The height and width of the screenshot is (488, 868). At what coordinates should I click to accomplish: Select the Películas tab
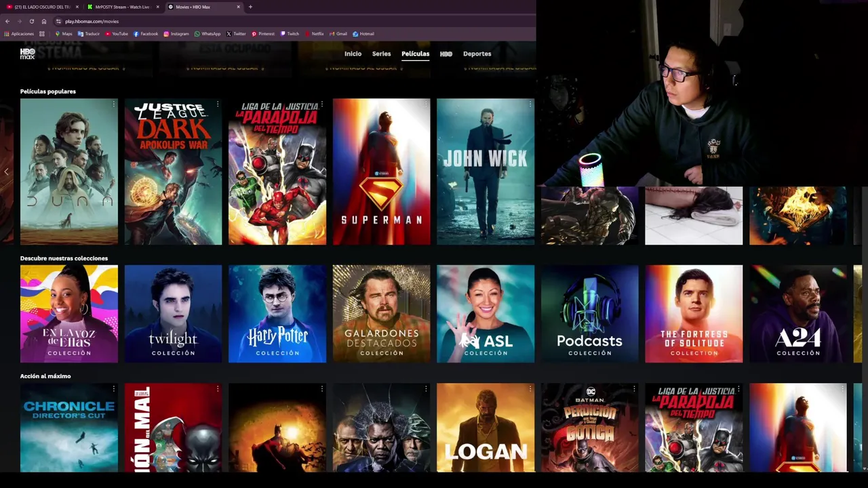(x=415, y=54)
